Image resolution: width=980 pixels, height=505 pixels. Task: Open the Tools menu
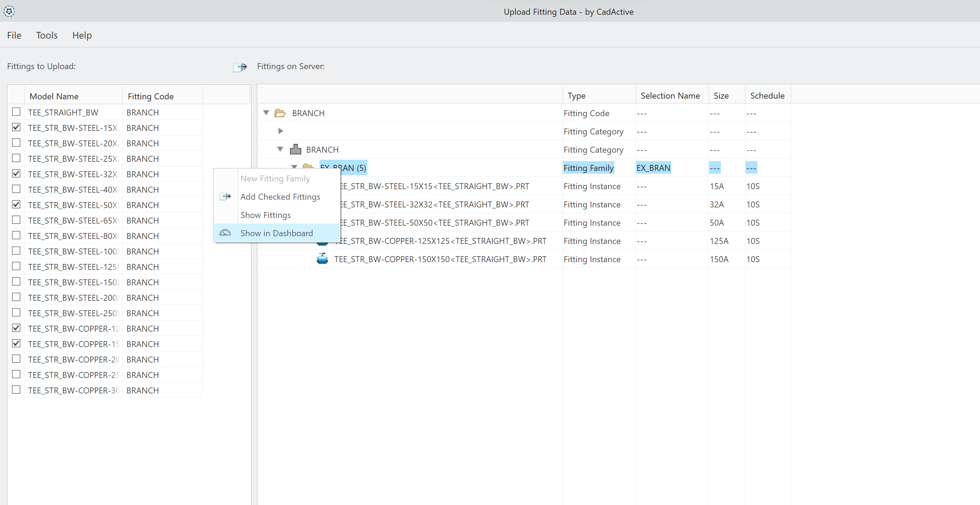click(47, 35)
